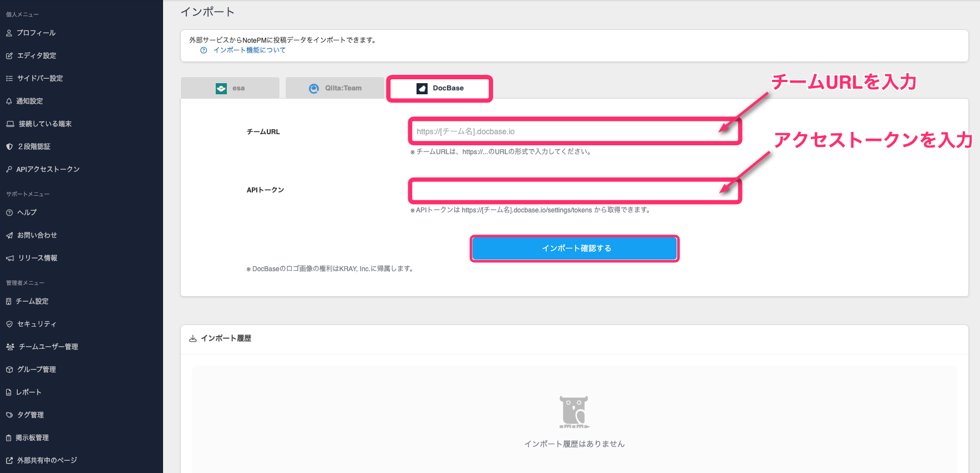Open 外部共有中のページ menu item
The width and height of the screenshot is (980, 473).
tap(47, 461)
